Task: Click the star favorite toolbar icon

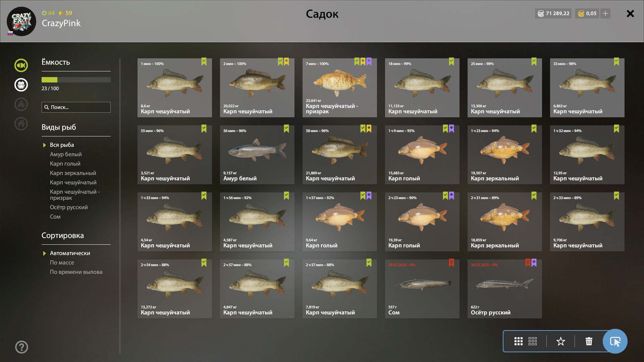Action: pyautogui.click(x=561, y=342)
